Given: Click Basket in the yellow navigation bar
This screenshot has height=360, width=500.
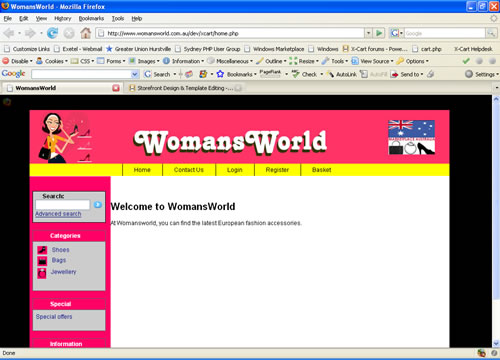Looking at the screenshot, I should click(322, 170).
